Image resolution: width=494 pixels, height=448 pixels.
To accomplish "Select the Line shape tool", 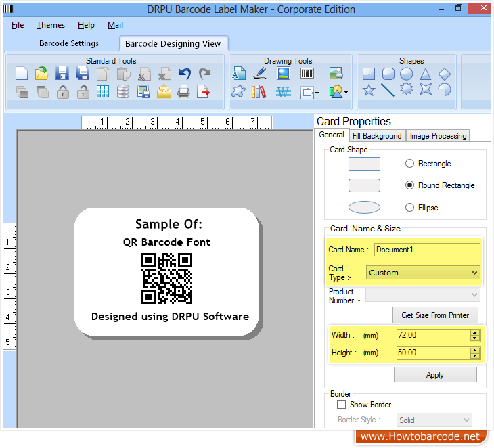I will pos(388,90).
